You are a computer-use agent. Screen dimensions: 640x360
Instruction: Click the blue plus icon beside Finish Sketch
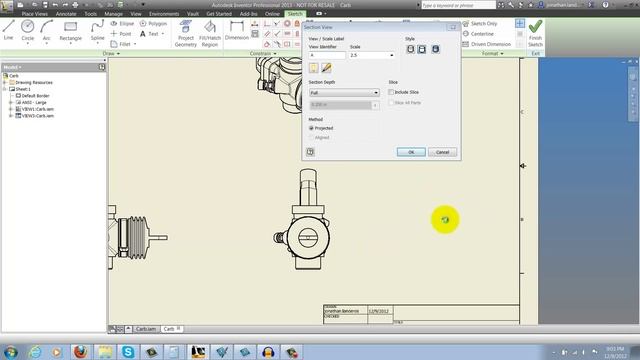[x=520, y=23]
